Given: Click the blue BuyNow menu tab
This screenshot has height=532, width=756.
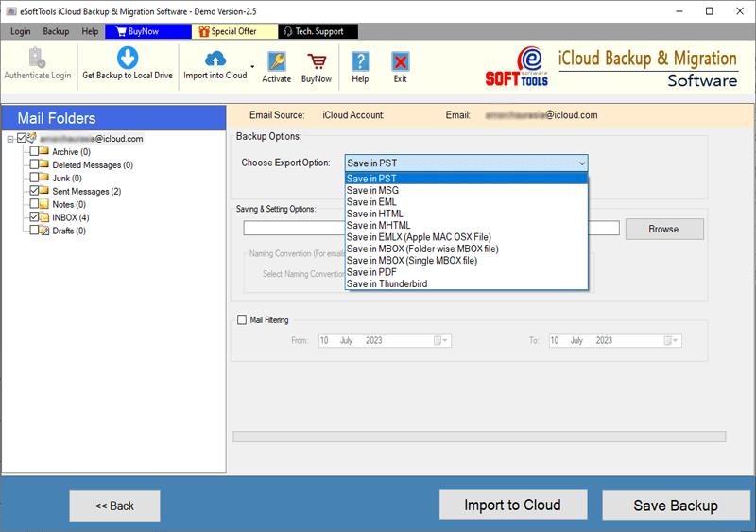Looking at the screenshot, I should click(x=148, y=31).
